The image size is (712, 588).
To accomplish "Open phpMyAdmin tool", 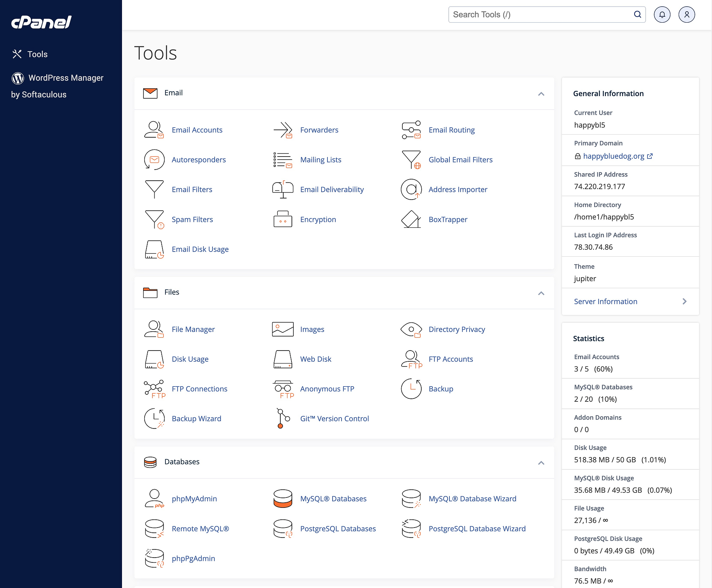I will [x=194, y=498].
